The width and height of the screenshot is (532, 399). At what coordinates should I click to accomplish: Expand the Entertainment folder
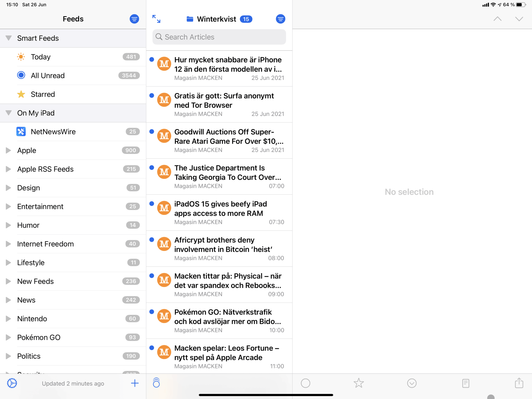[x=8, y=206]
